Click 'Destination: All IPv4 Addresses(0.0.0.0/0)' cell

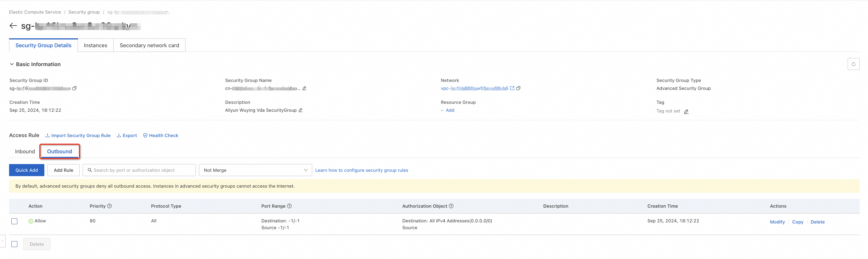tap(447, 221)
